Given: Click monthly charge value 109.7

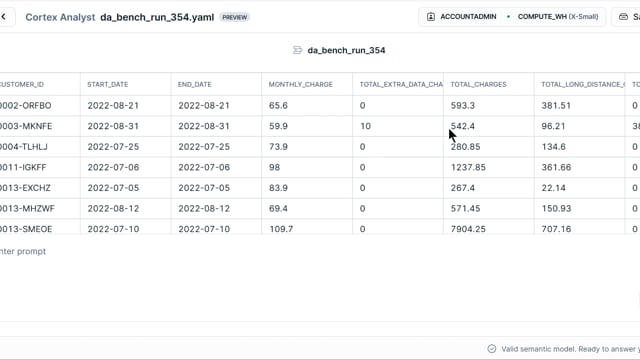Looking at the screenshot, I should pyautogui.click(x=281, y=229).
